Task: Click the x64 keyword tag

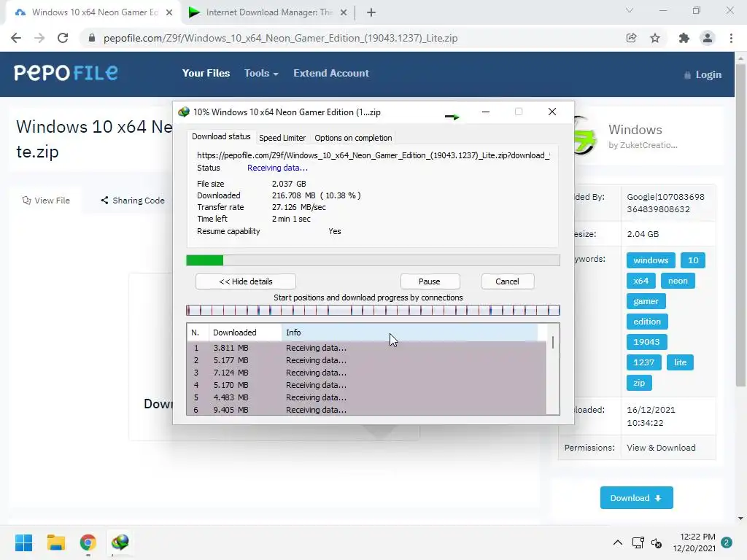Action: pos(640,281)
